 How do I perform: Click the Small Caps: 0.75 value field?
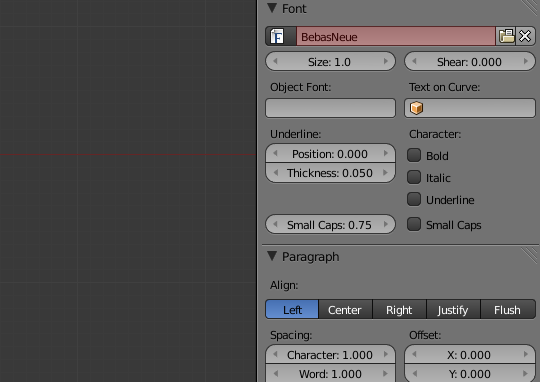[x=331, y=224]
